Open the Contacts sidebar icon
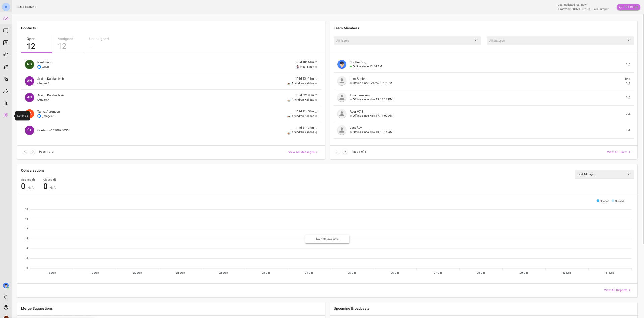Viewport: 644px width, 318px height. click(6, 43)
